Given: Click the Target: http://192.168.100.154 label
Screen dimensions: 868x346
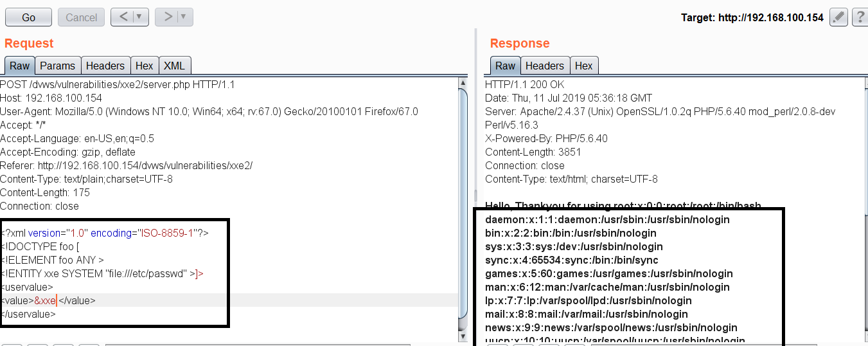Looking at the screenshot, I should 752,18.
